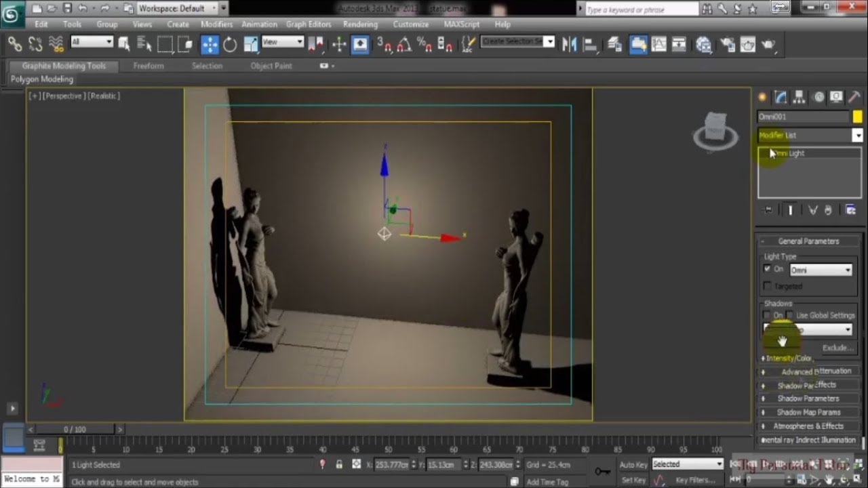
Task: Click the time slider showing 0 / 100
Action: pos(75,430)
